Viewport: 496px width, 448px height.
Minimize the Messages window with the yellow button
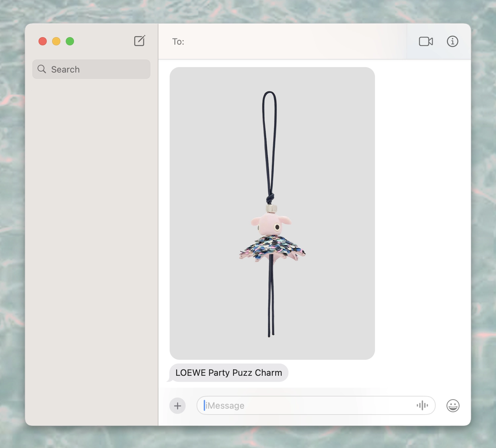pos(56,41)
